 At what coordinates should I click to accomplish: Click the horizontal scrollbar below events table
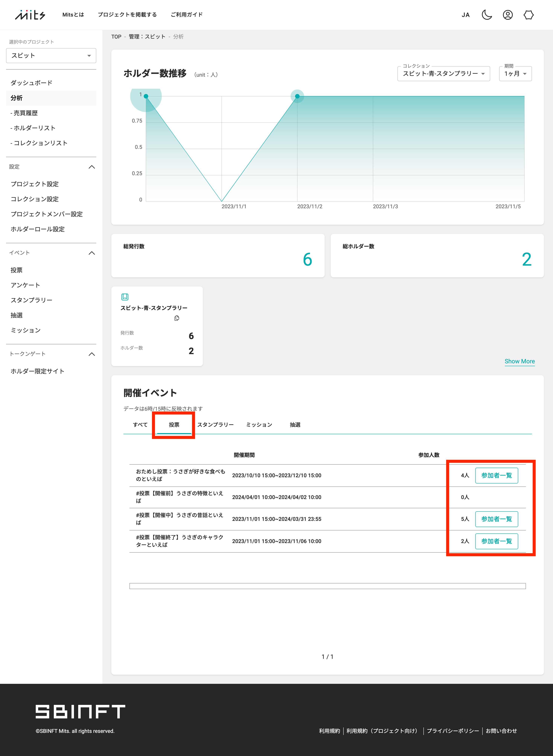pos(327,586)
